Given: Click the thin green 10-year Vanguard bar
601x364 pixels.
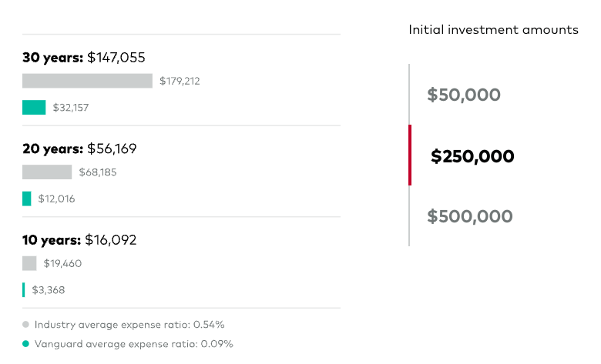Looking at the screenshot, I should click(x=24, y=290).
